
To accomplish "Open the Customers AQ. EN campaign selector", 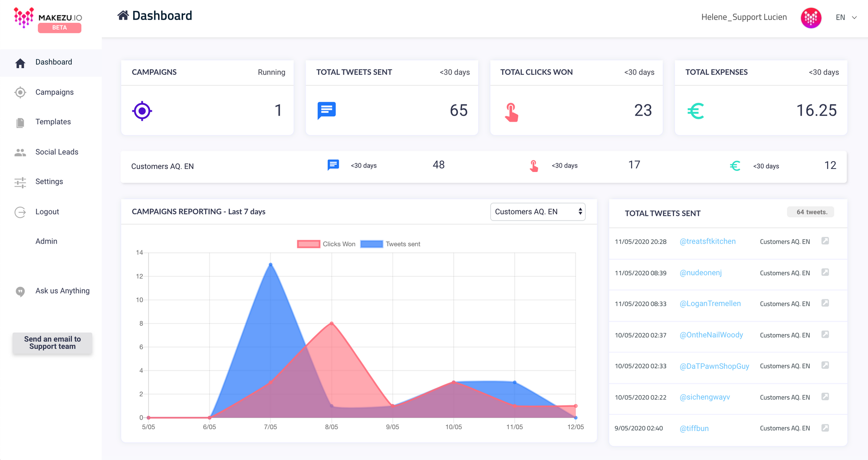I will (537, 212).
